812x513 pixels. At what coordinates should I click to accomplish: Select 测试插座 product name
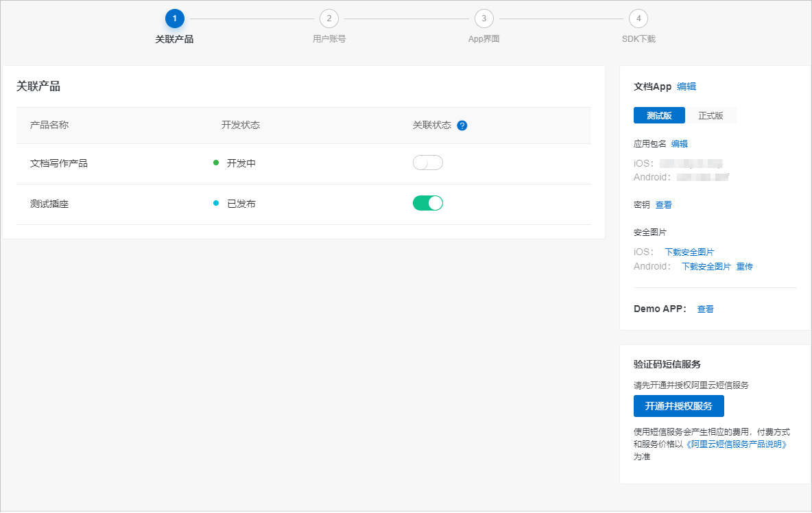click(49, 204)
